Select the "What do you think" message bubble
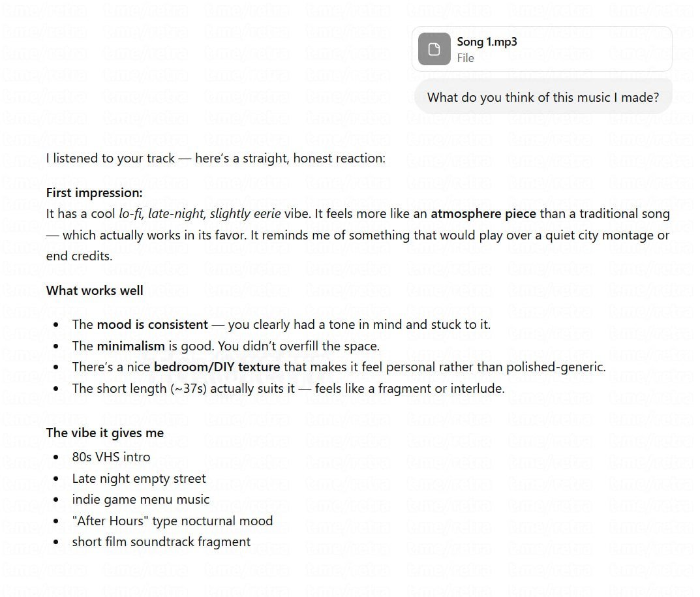700x597 pixels. pos(543,97)
